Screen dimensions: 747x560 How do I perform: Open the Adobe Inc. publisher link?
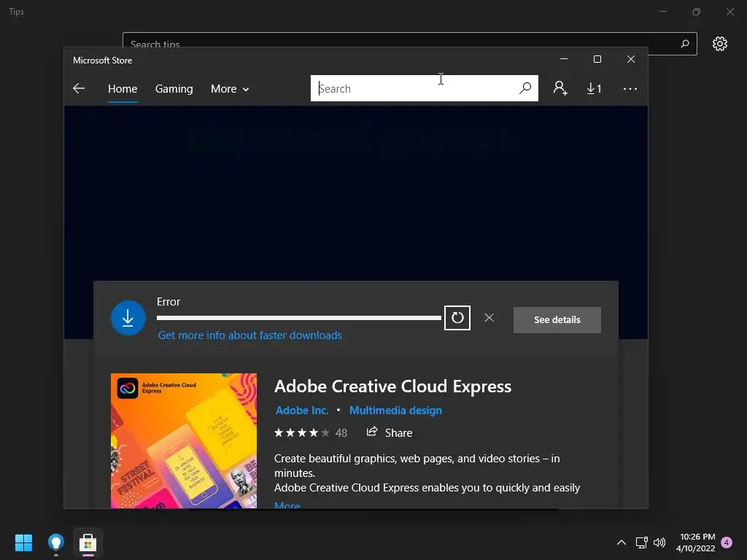(301, 410)
